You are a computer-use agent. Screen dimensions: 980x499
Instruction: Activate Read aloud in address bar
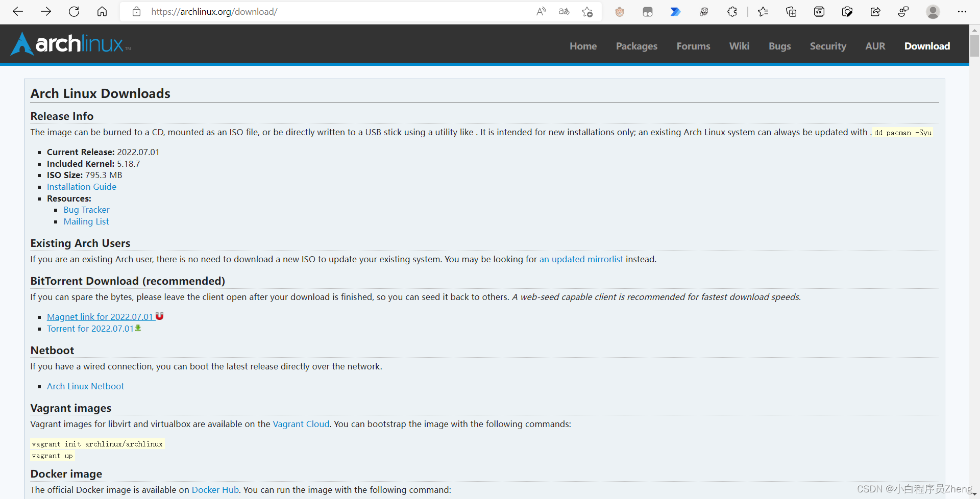542,12
